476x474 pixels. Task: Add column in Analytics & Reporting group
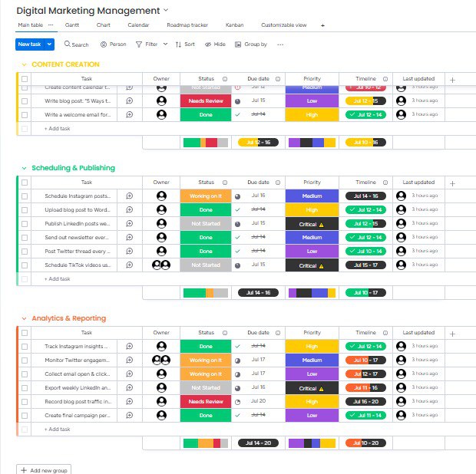[452, 334]
